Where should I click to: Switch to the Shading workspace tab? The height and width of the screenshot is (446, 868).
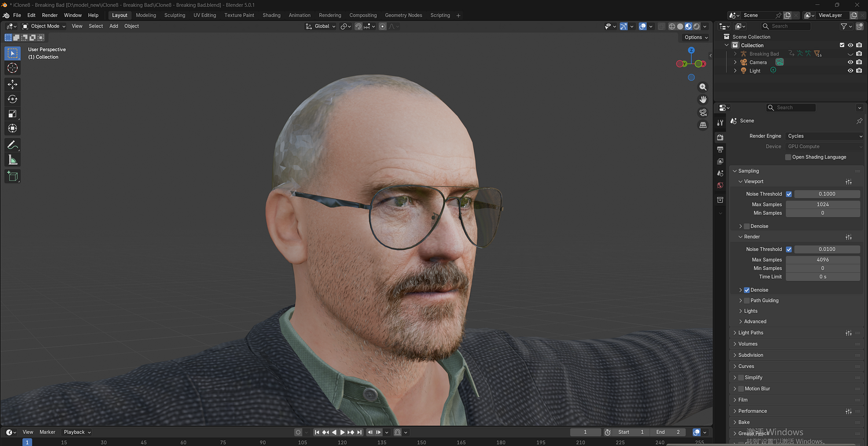(271, 16)
